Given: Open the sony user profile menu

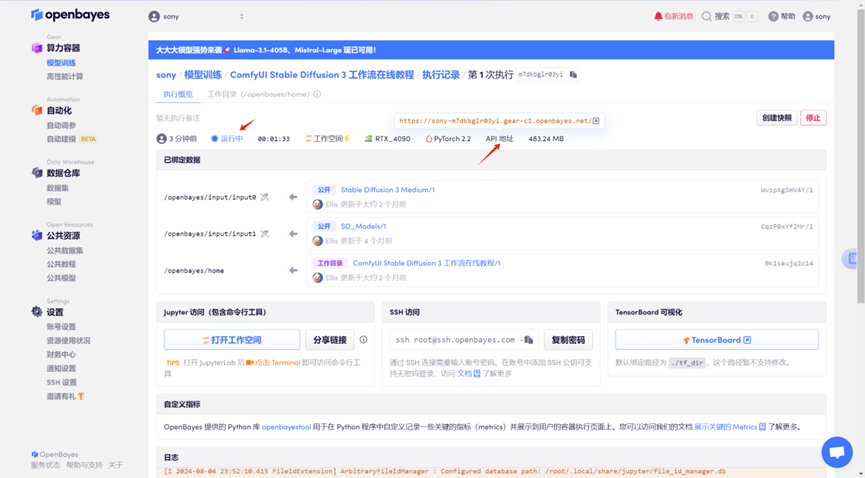Looking at the screenshot, I should tap(816, 17).
